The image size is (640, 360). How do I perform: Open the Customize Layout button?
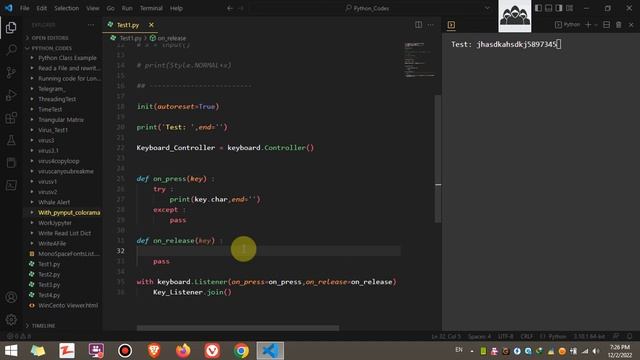click(x=569, y=8)
